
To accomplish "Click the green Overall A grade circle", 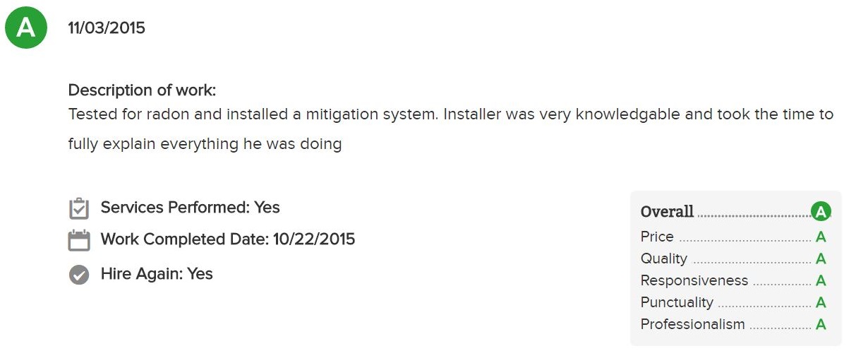I will pos(821,211).
